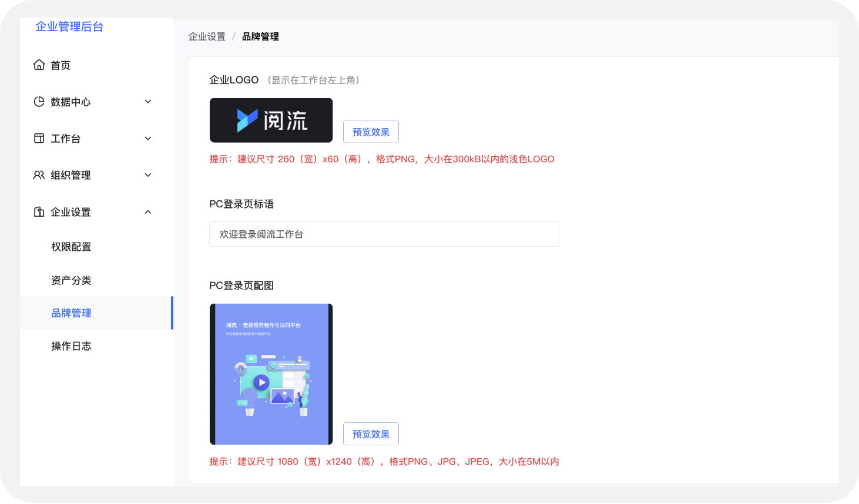The image size is (859, 504).
Task: Click the 工作台 layout icon
Action: coord(39,138)
